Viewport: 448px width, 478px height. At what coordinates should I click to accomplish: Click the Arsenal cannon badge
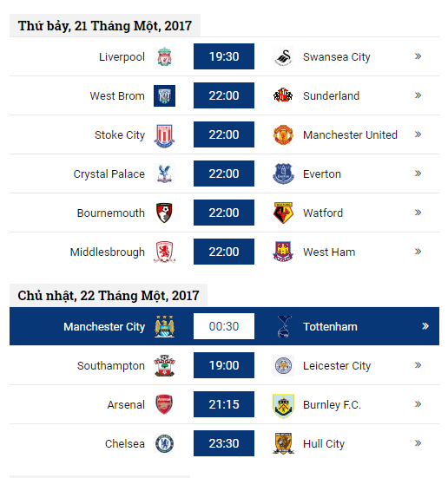click(x=164, y=404)
